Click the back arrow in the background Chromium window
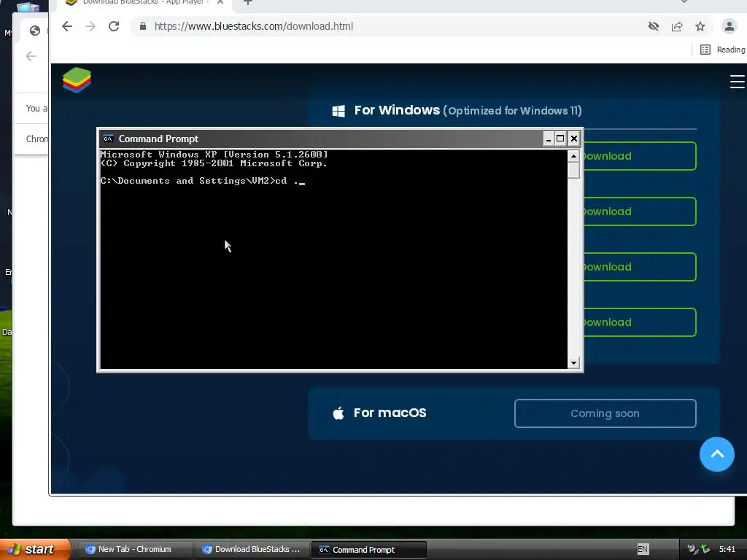 pyautogui.click(x=31, y=56)
